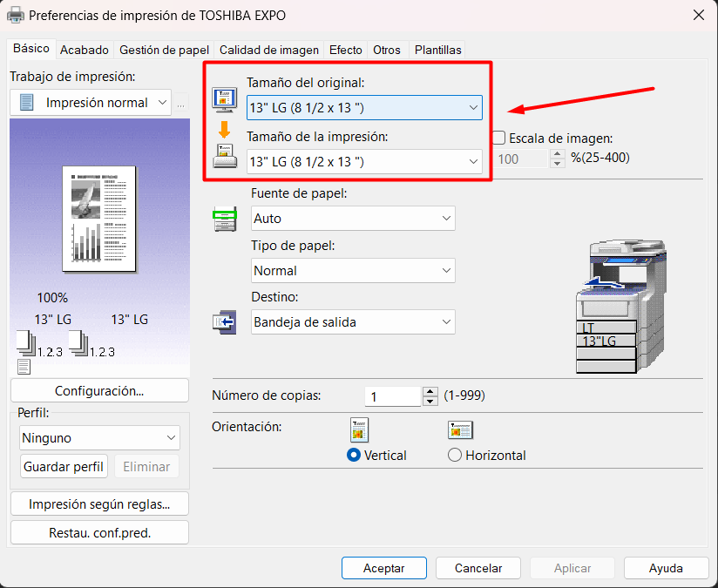Click the image scale up arrow stepper
The width and height of the screenshot is (718, 588).
(558, 154)
